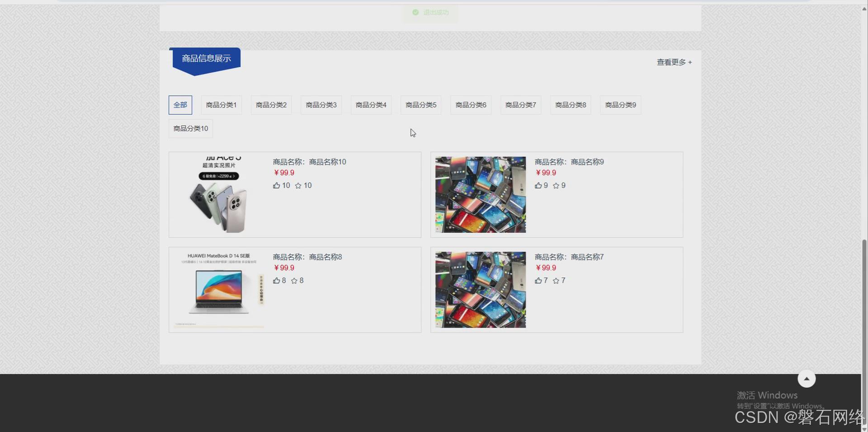Select the 全部 category tab
Screen dimensions: 868x432
pos(180,105)
